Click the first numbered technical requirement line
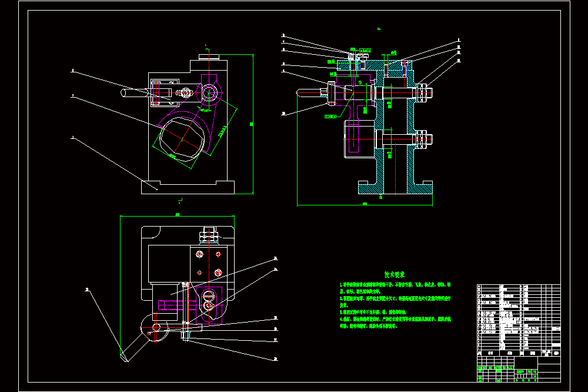The height and width of the screenshot is (392, 588). (395, 288)
